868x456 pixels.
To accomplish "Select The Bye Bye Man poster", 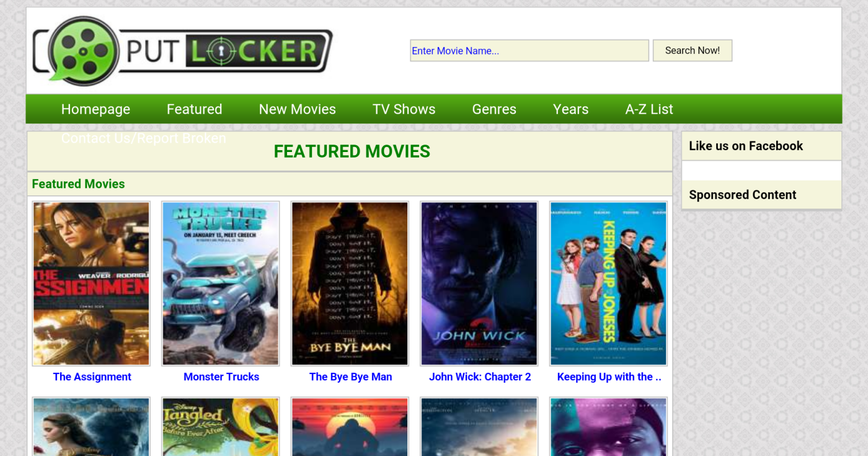I will pyautogui.click(x=350, y=284).
